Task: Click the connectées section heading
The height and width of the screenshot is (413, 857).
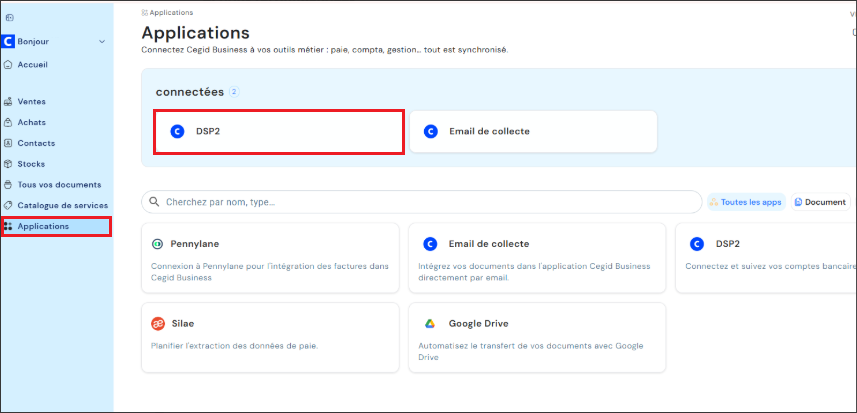Action: click(190, 92)
